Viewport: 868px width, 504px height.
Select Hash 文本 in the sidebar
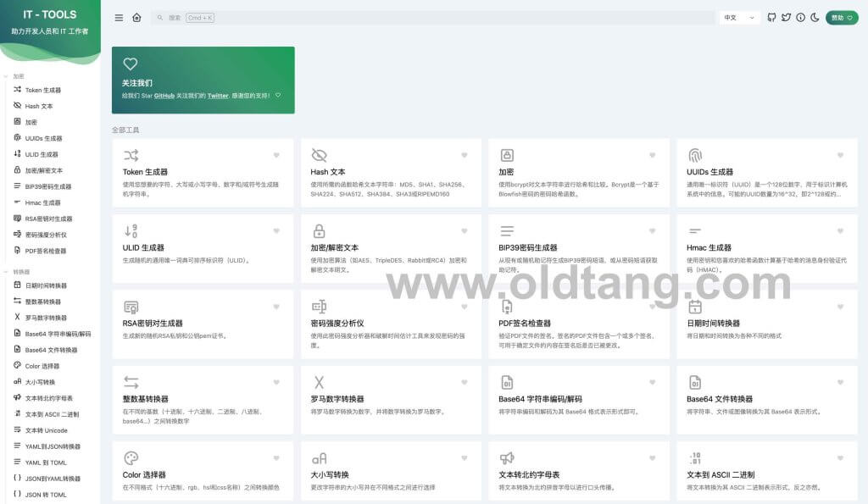click(38, 106)
